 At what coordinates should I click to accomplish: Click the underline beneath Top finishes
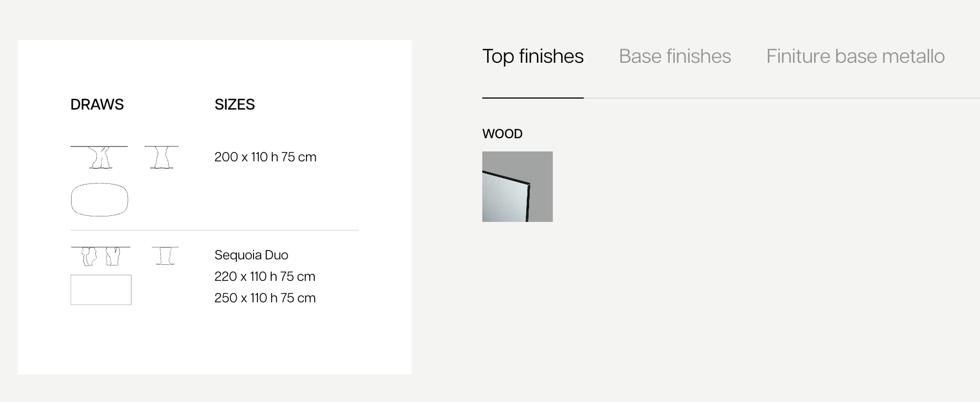point(532,98)
